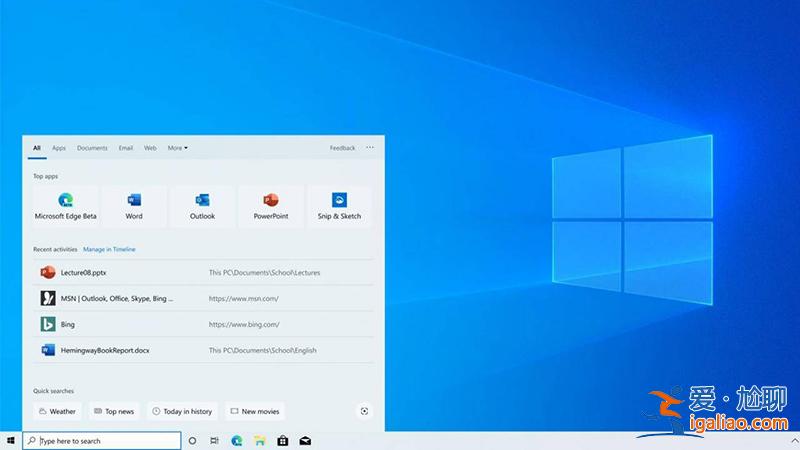Open Lecture08.pptx recent file

click(x=204, y=272)
